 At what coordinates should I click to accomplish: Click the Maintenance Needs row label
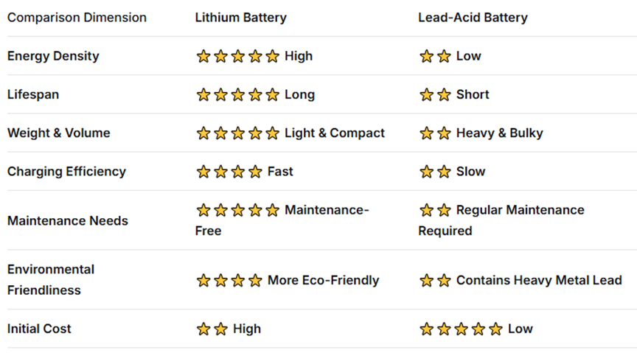tap(68, 220)
